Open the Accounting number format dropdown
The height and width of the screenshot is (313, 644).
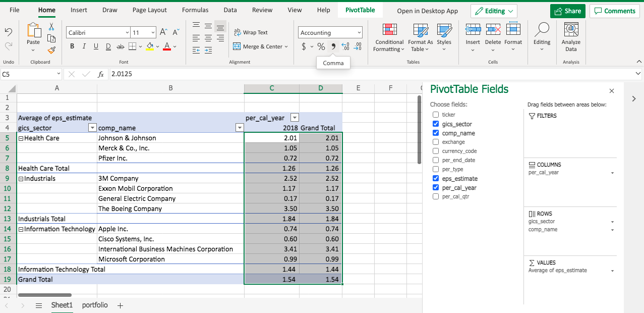tap(359, 33)
